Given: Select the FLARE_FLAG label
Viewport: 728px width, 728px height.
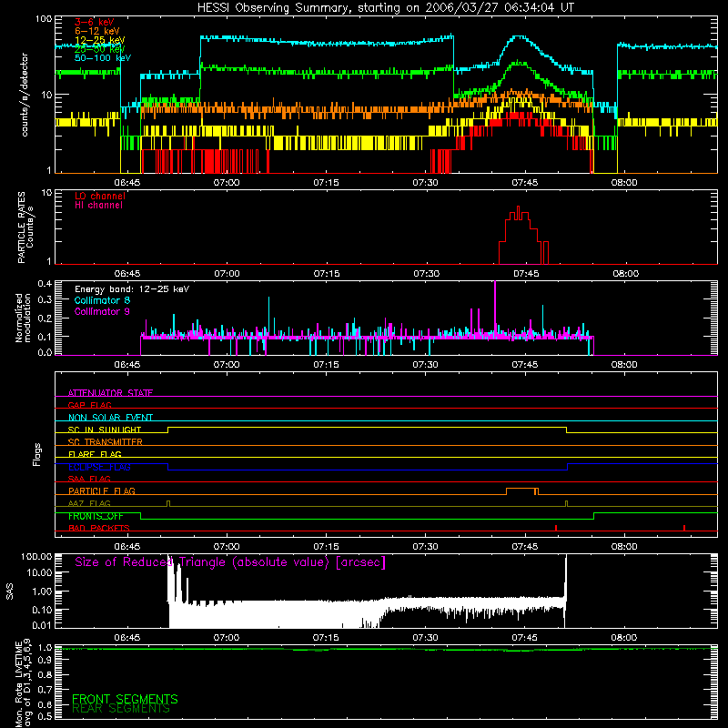Looking at the screenshot, I should pos(95,454).
